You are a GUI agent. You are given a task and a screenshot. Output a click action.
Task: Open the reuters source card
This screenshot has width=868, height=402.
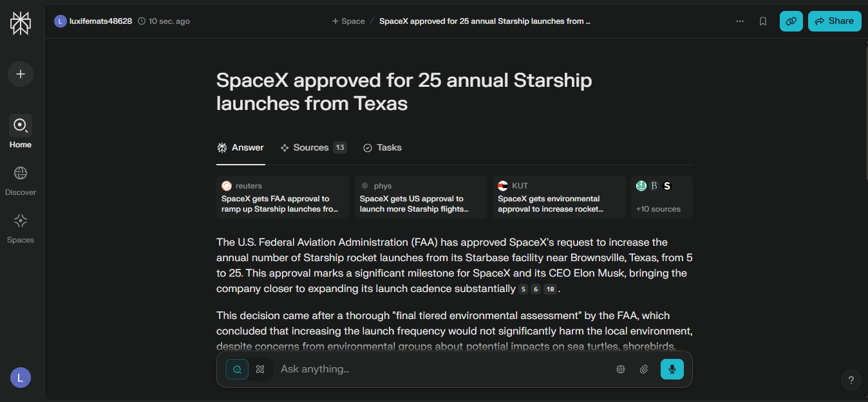283,197
